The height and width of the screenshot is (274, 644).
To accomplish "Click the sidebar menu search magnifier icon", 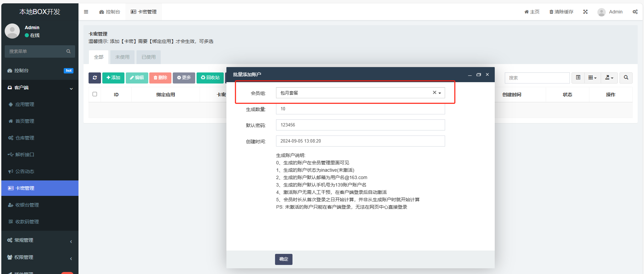I will pos(68,51).
